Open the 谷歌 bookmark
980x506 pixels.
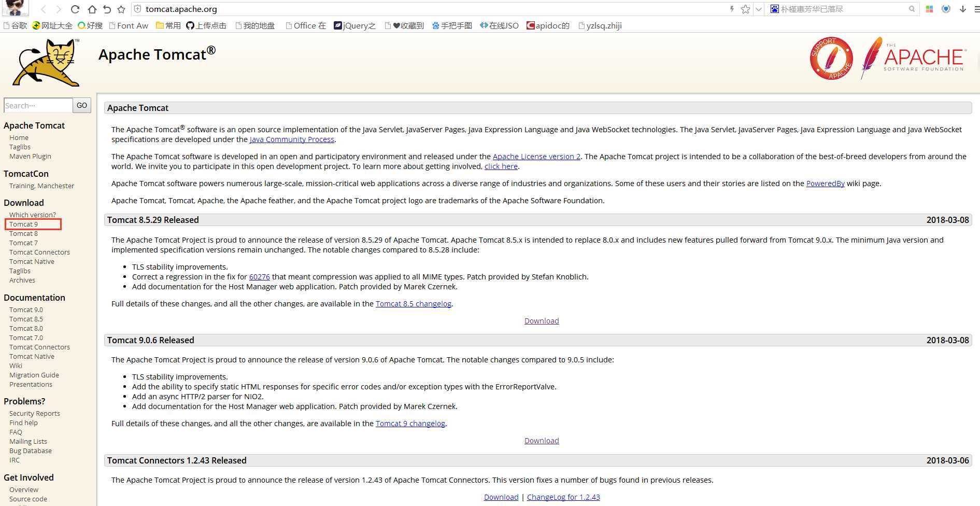point(15,25)
